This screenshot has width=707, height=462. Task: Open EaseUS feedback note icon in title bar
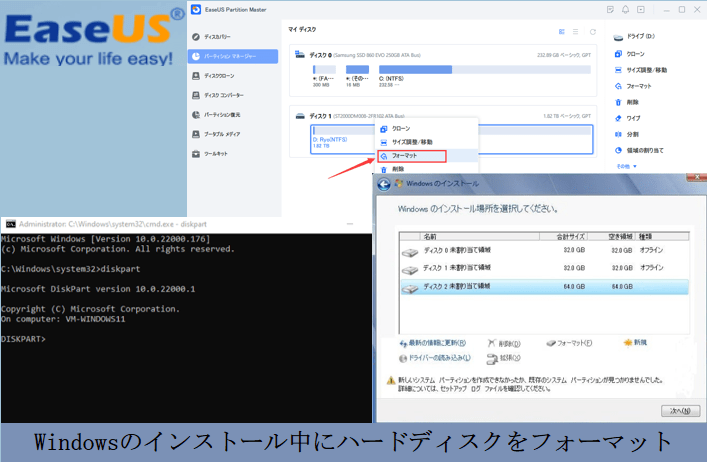(x=610, y=9)
